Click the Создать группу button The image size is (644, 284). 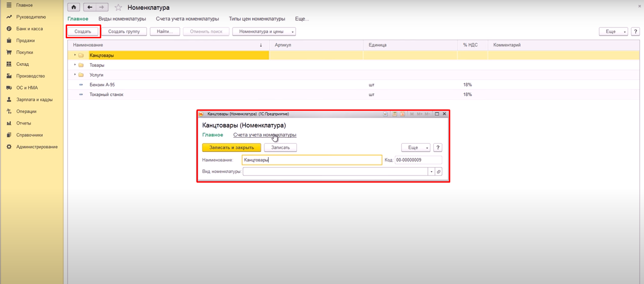pos(124,31)
